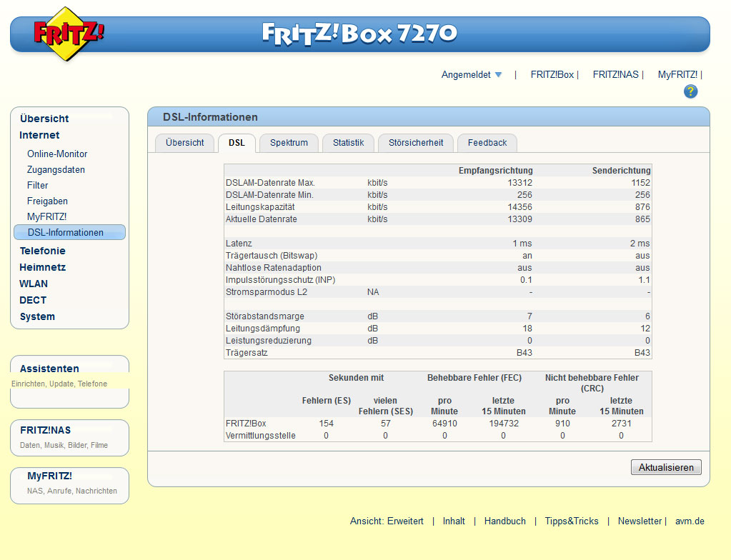Open the Handbuch footer link

tap(505, 521)
